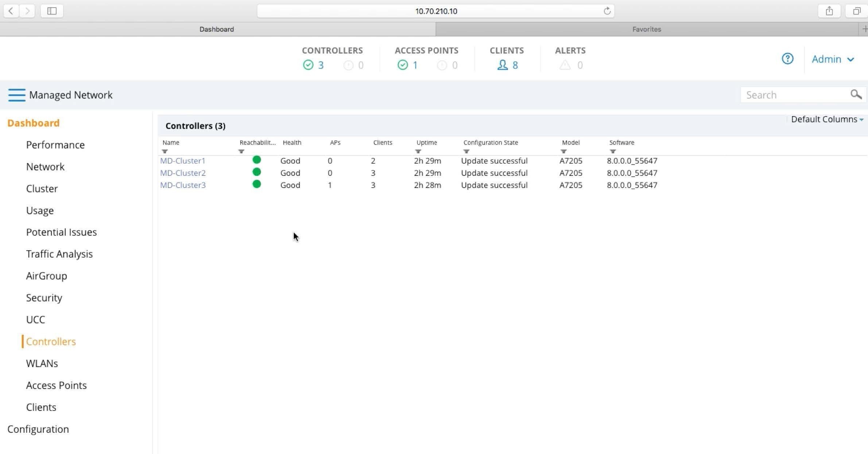The width and height of the screenshot is (868, 454).
Task: Click the Alerts warning triangle icon
Action: point(565,65)
